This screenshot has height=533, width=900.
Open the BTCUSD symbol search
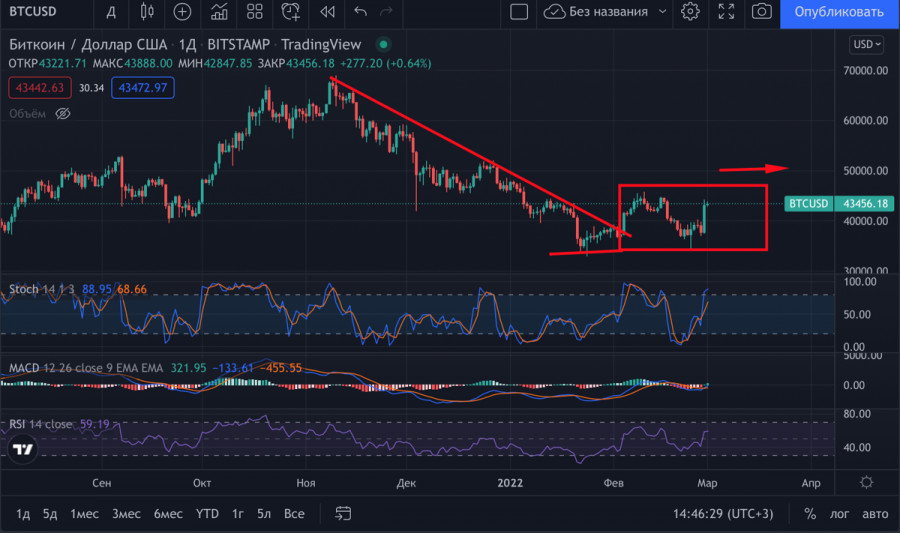pyautogui.click(x=33, y=11)
